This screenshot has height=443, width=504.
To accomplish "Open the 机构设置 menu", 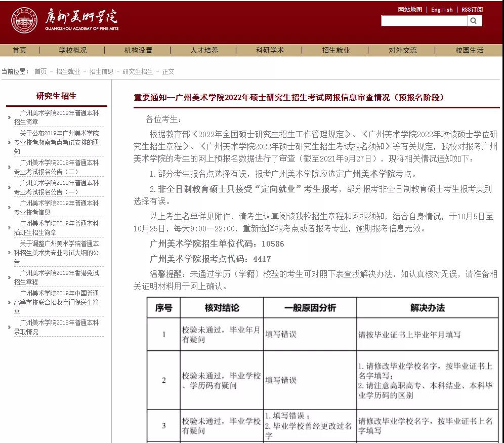I will click(x=138, y=50).
